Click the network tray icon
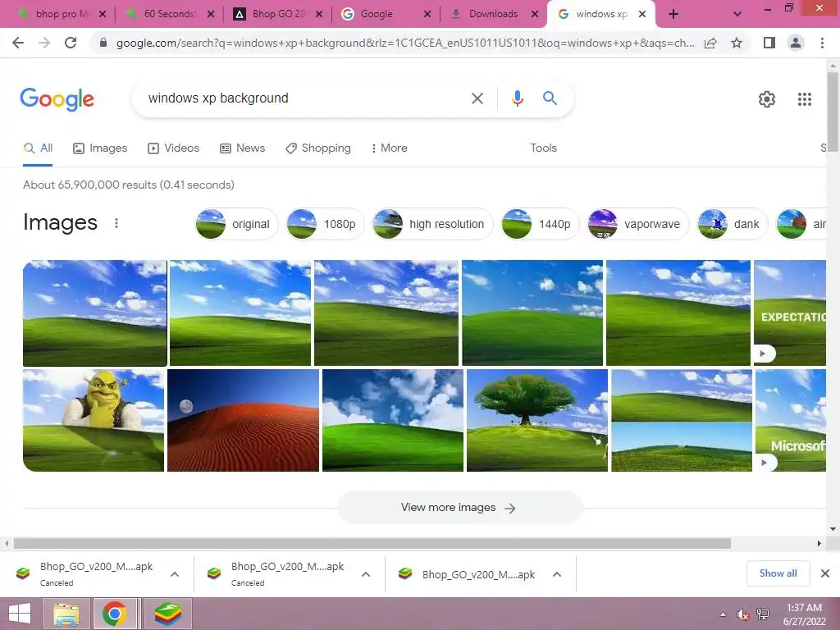This screenshot has width=840, height=630. coord(763,614)
